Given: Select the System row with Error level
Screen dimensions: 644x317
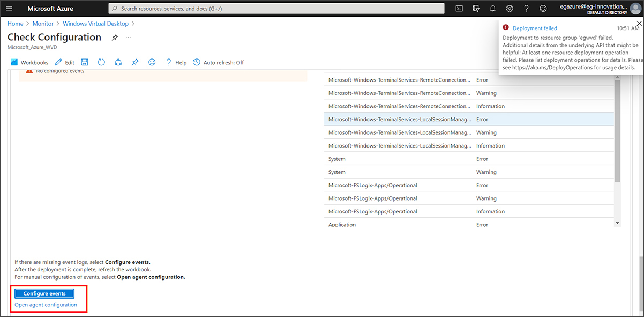Looking at the screenshot, I should tap(469, 159).
